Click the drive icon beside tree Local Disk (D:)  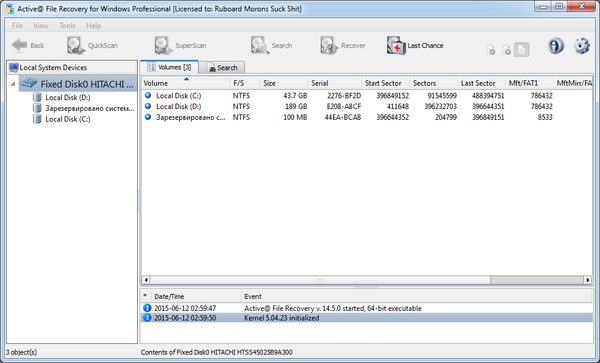(37, 97)
